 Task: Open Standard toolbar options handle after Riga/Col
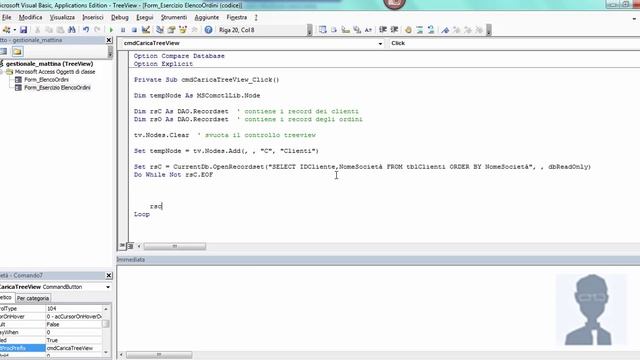point(310,30)
